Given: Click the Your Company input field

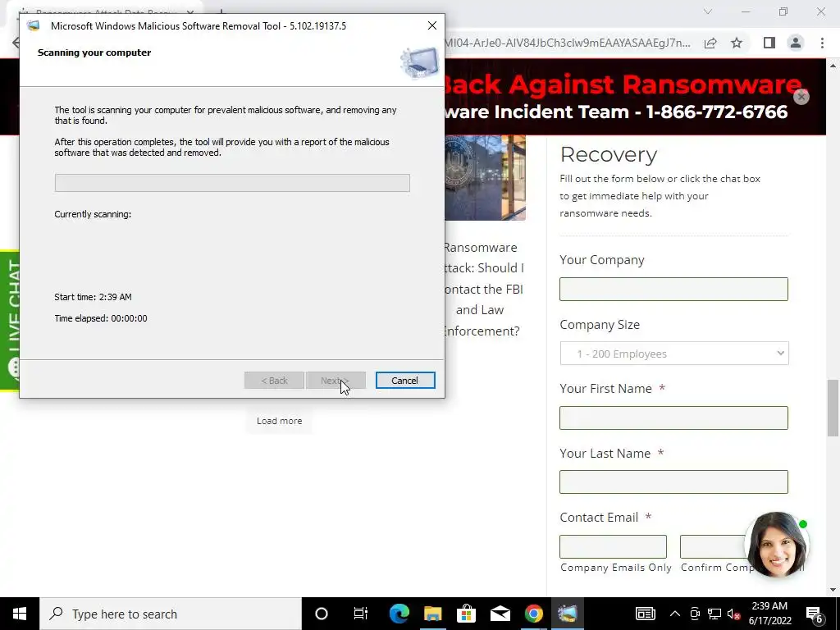Looking at the screenshot, I should pyautogui.click(x=673, y=290).
